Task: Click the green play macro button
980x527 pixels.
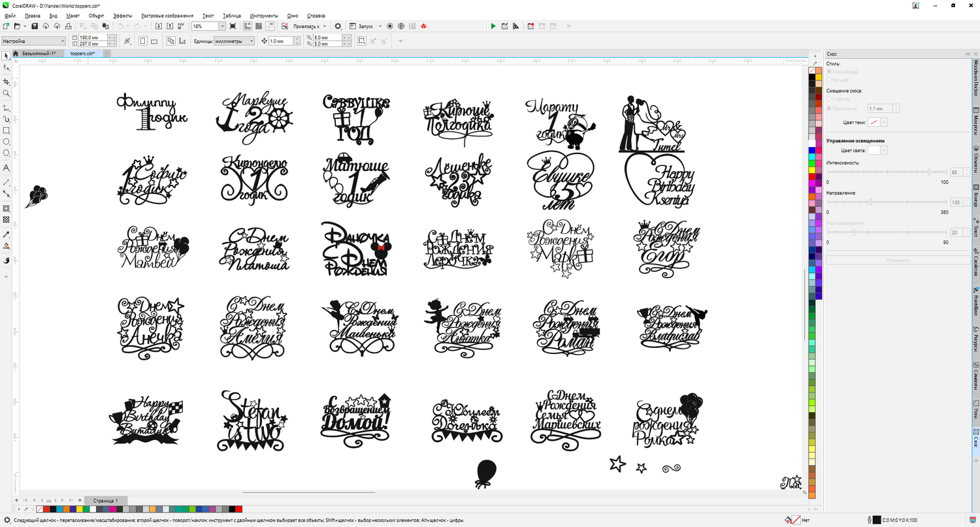Action: click(493, 26)
